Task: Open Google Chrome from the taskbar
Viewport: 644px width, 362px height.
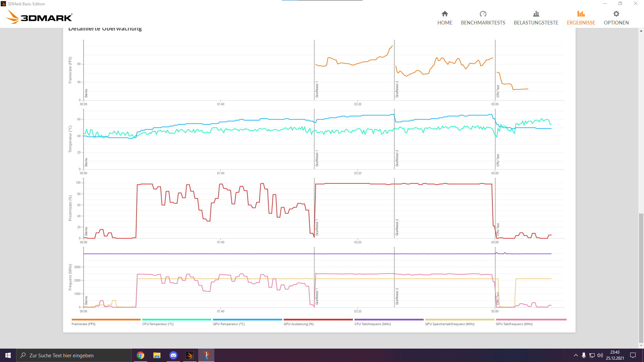Action: [141, 355]
